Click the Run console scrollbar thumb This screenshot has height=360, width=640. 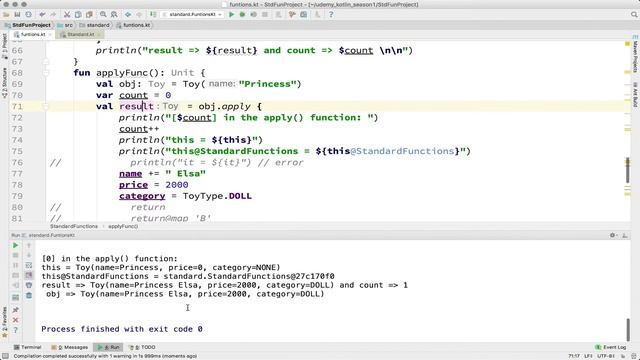[628, 329]
